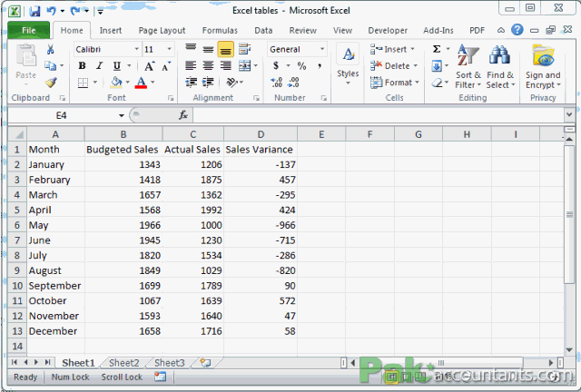
Task: Click Insert in Cells group
Action: (392, 49)
